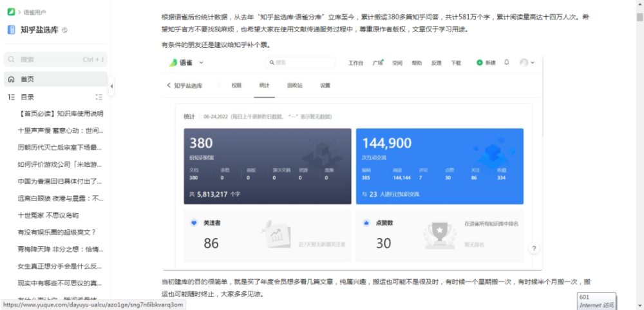Open 现实中有哪些不可思议的真 article

(60, 284)
